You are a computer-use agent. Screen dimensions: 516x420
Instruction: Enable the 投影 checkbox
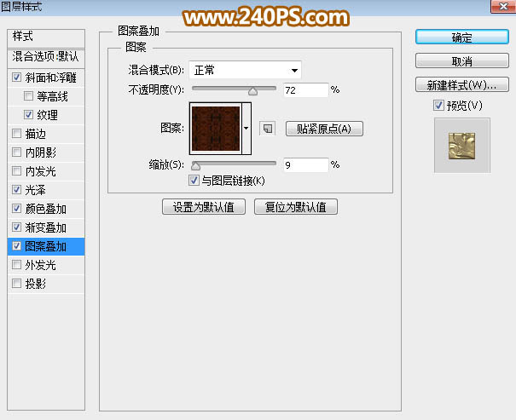coord(16,284)
